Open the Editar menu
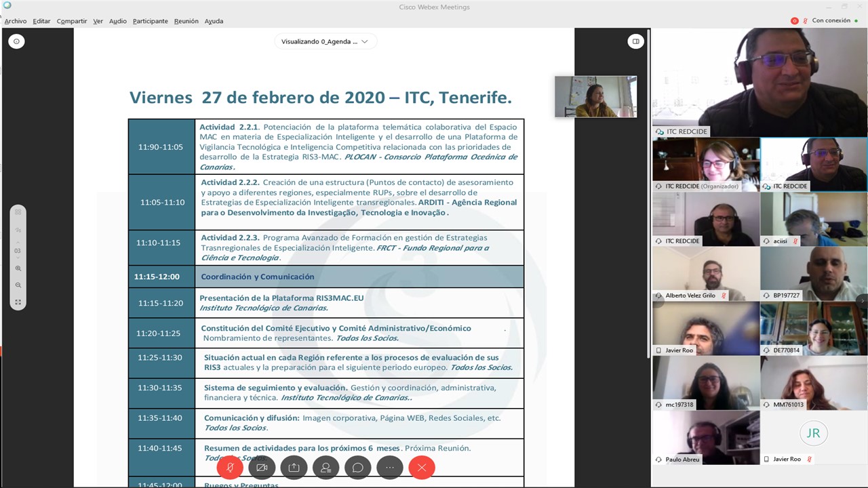 pos(41,21)
